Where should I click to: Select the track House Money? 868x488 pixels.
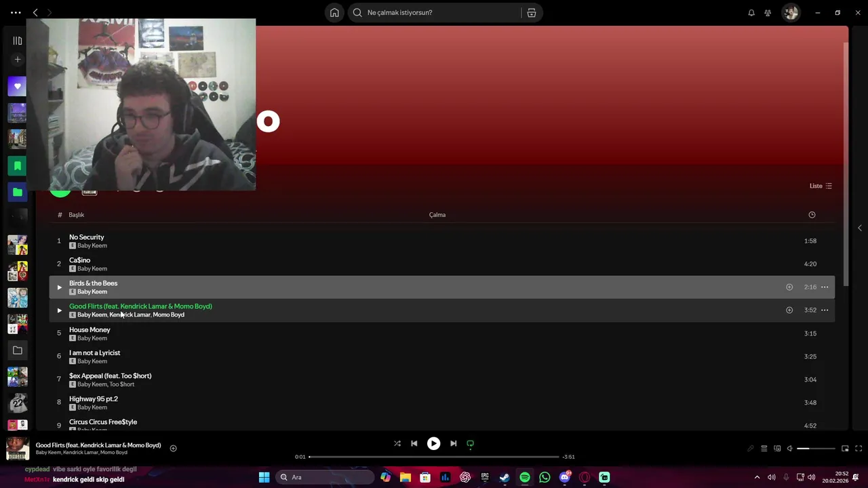[441, 333]
